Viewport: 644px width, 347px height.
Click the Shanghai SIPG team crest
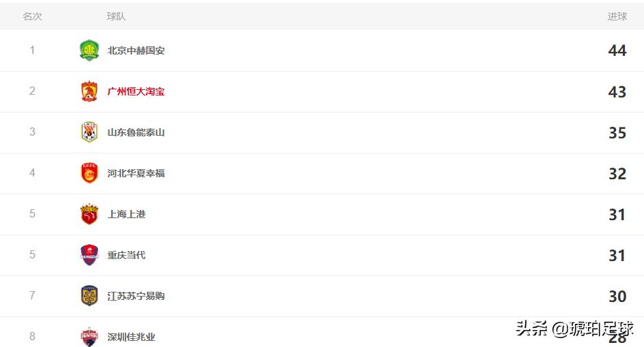pos(89,214)
